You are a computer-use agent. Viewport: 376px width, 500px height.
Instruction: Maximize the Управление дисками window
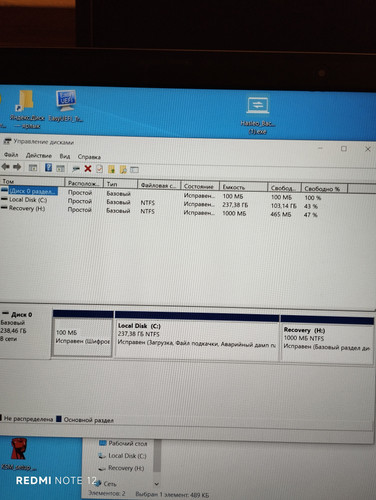(x=344, y=148)
